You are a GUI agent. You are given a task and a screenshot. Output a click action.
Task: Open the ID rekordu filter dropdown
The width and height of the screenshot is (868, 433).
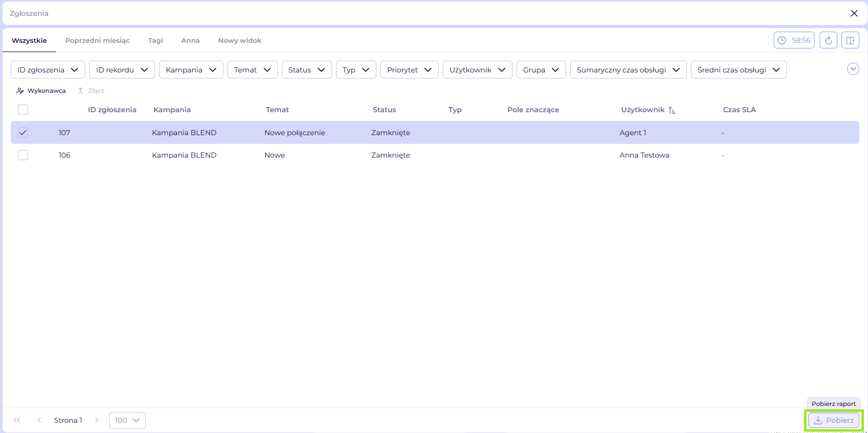(122, 70)
